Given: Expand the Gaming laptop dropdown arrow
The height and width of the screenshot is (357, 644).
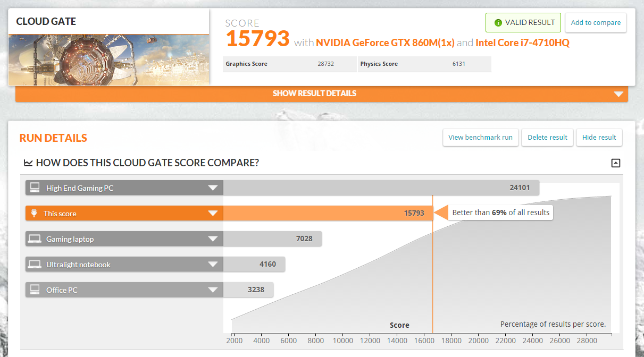Looking at the screenshot, I should (213, 239).
